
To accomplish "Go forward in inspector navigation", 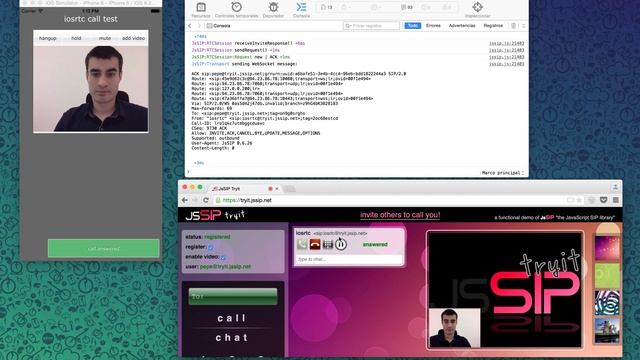I will pyautogui.click(x=199, y=26).
